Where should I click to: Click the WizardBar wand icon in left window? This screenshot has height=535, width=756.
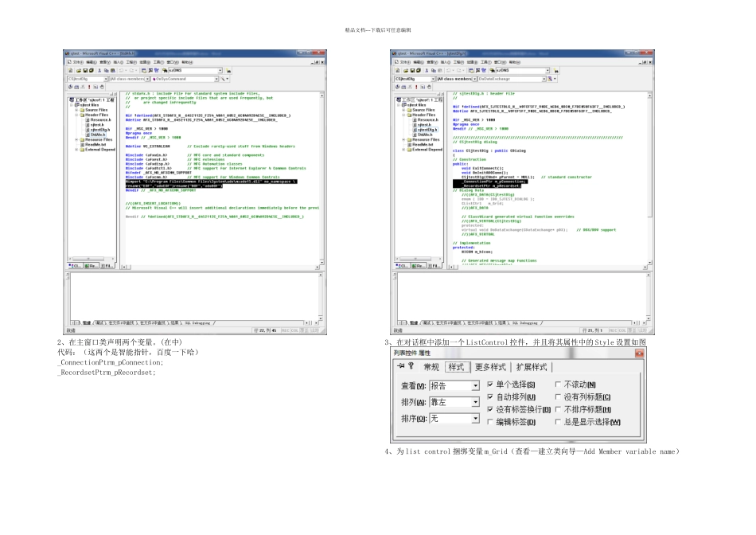pyautogui.click(x=222, y=79)
